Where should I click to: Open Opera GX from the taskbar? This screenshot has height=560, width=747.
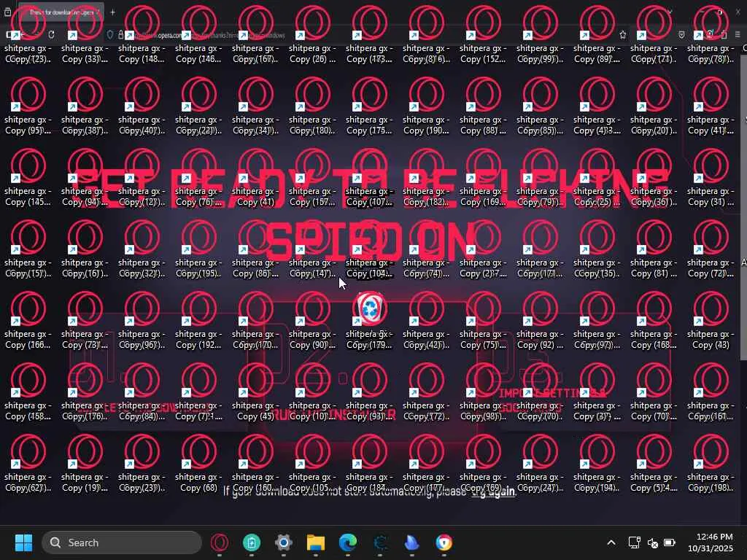pyautogui.click(x=220, y=542)
